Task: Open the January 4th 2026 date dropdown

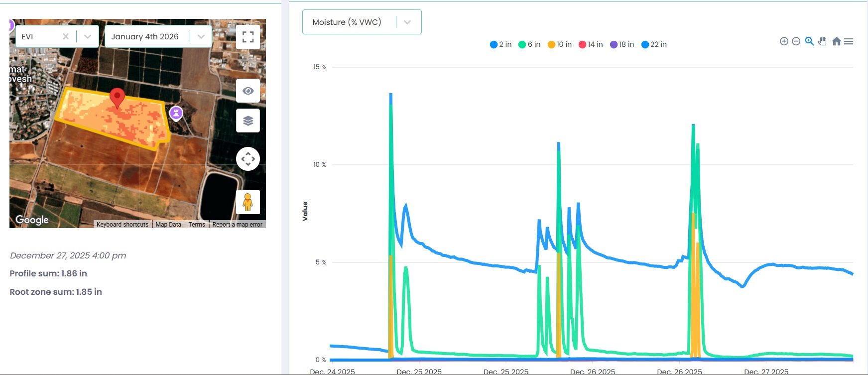Action: (x=201, y=37)
